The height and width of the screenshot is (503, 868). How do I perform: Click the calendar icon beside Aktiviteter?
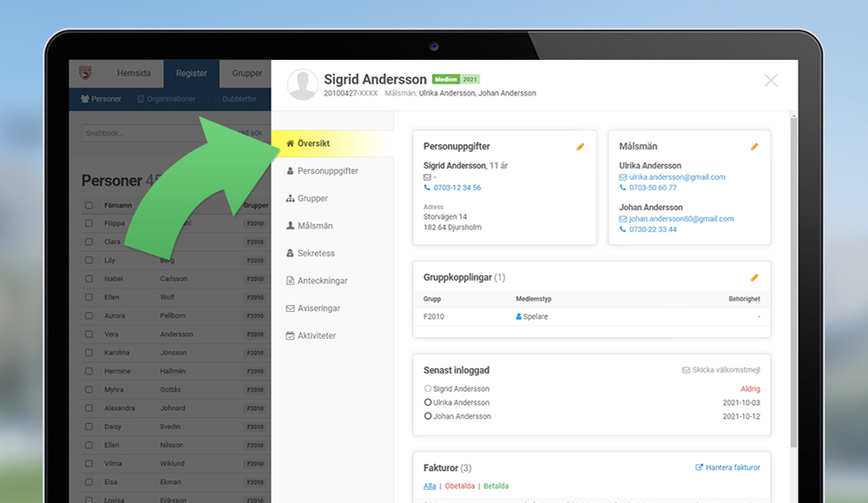[290, 335]
